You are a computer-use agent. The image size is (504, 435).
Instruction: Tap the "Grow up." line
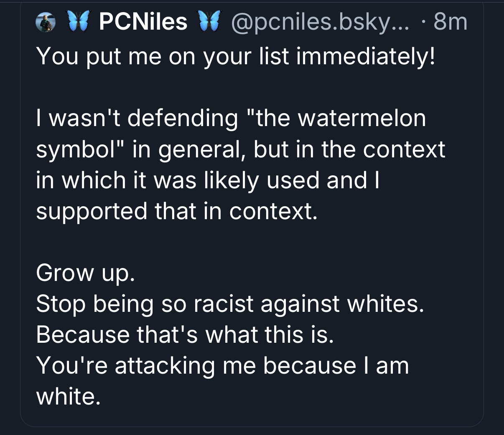click(85, 273)
